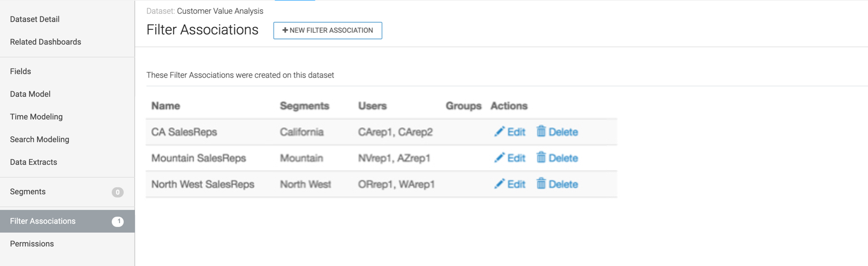Screen dimensions: 868x266
Task: Click pencil icon for North West SalesReps
Action: (499, 184)
